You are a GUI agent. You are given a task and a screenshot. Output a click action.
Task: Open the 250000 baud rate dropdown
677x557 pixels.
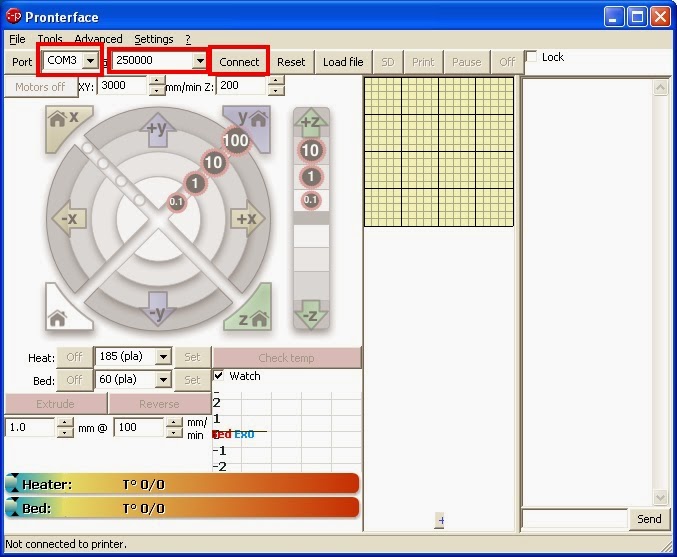[x=199, y=61]
